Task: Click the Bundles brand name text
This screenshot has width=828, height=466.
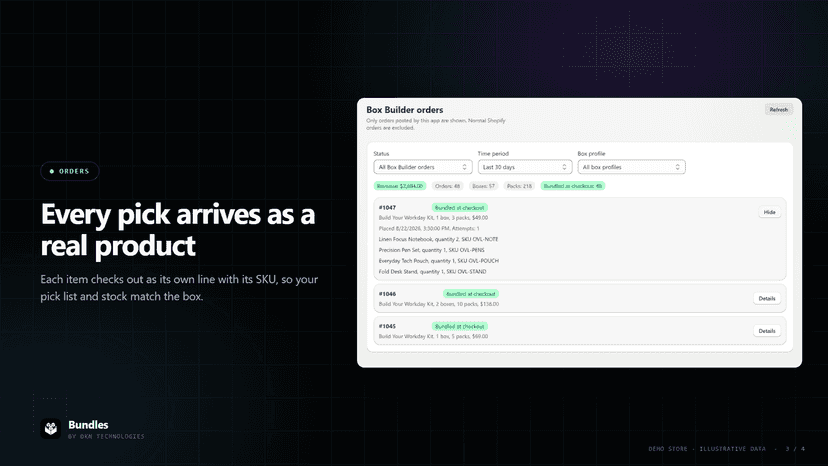Action: pos(88,425)
